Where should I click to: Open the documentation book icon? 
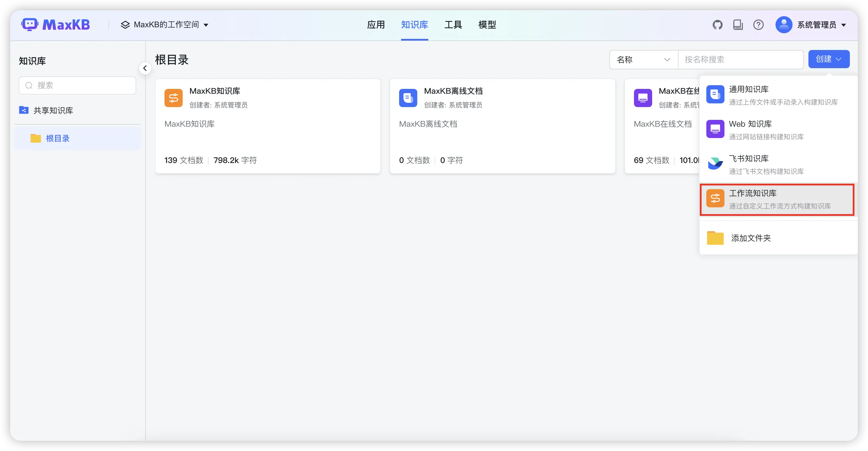pos(738,25)
